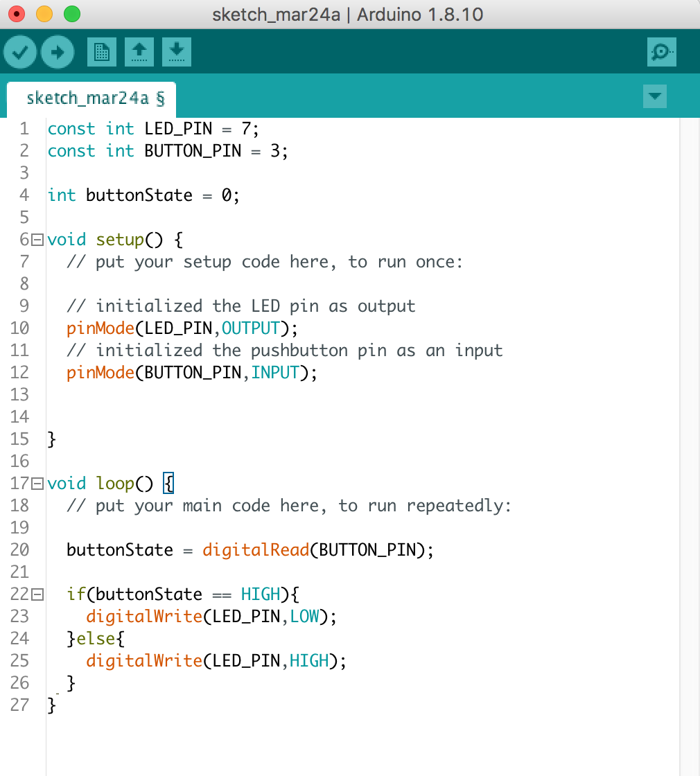
Task: Click 'setup' keyword on line 6
Action: pyautogui.click(x=120, y=240)
